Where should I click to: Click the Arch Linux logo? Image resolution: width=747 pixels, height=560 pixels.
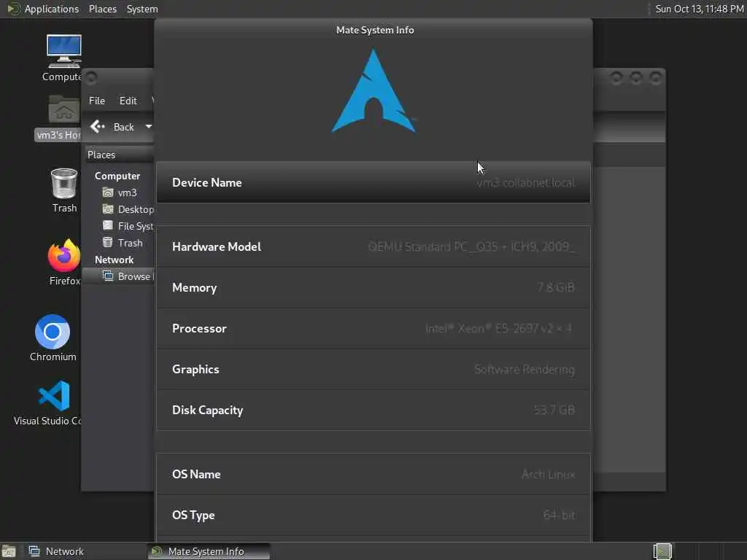[374, 91]
